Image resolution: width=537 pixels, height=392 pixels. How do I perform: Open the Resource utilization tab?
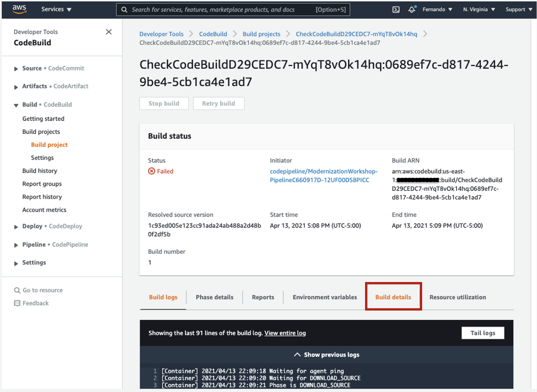[458, 297]
